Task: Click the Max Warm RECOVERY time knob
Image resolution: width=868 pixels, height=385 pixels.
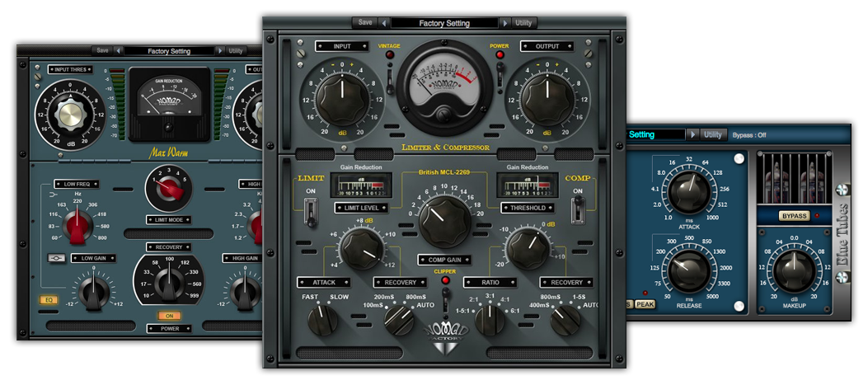Action: click(x=167, y=285)
